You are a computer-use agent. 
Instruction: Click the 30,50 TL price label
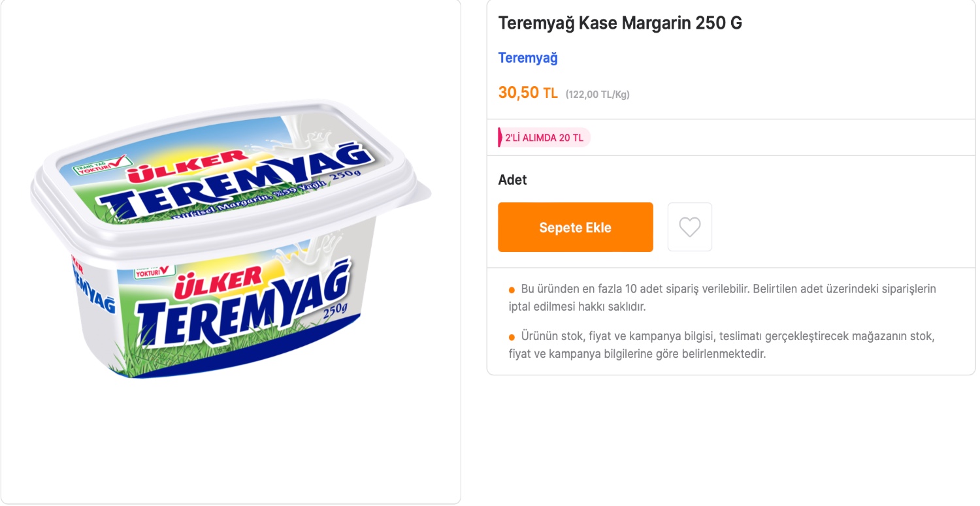[x=528, y=92]
